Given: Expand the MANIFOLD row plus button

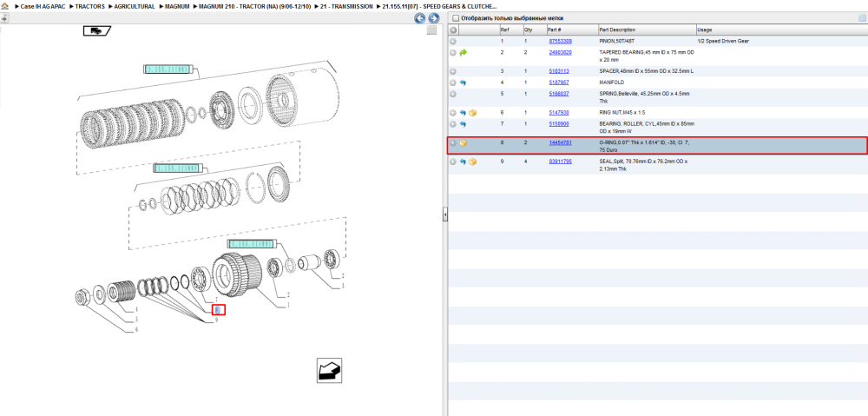Looking at the screenshot, I should click(453, 83).
